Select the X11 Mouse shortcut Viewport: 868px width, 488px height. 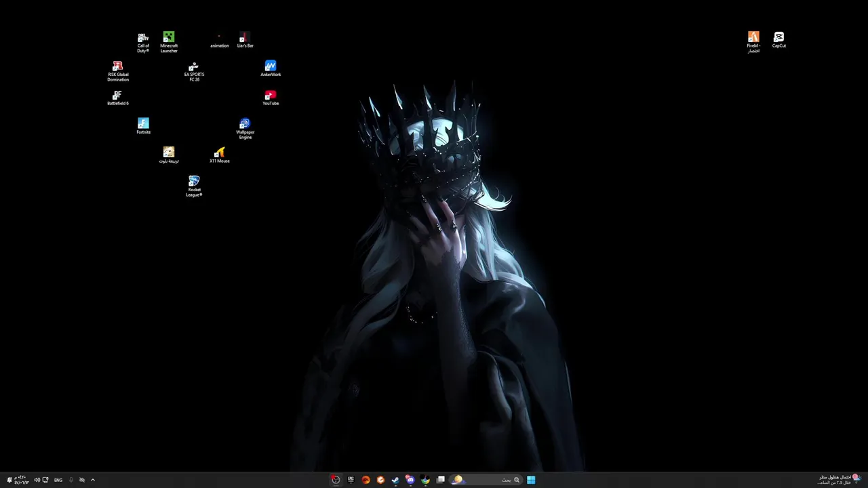coord(219,155)
